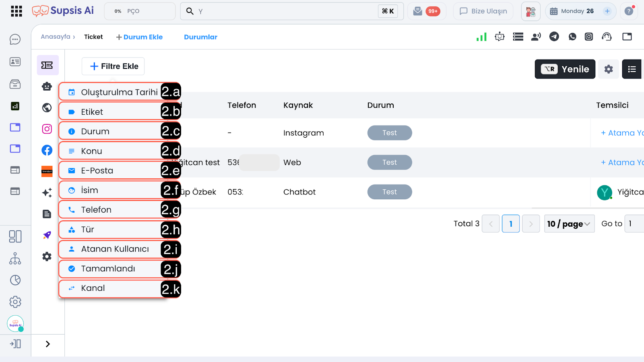Screen dimensions: 644x362
Task: Switch to list view using the black list button
Action: point(632,69)
